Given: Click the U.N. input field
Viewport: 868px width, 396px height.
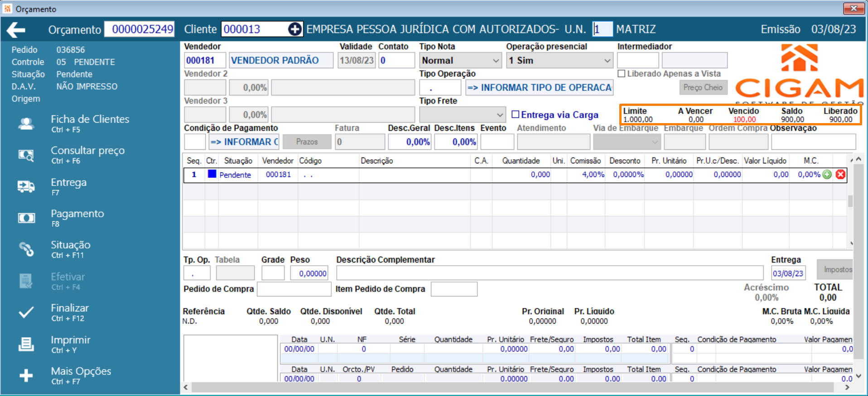Looking at the screenshot, I should [x=602, y=29].
